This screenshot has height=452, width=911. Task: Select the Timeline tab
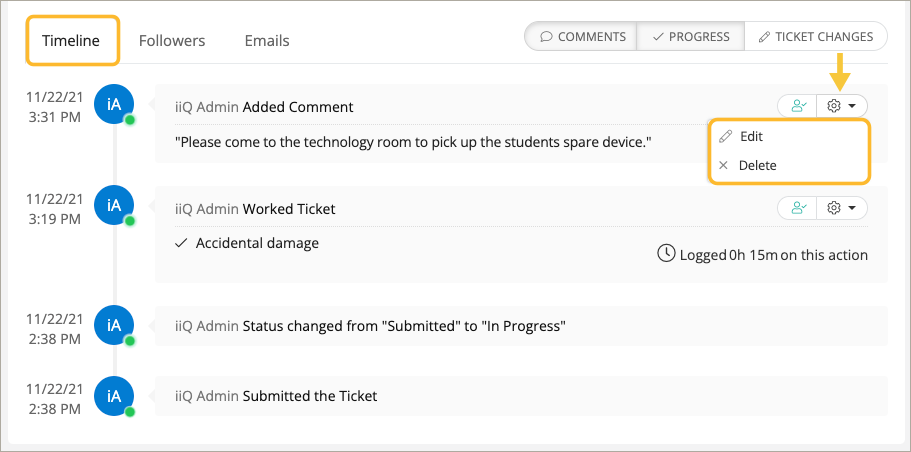71,41
